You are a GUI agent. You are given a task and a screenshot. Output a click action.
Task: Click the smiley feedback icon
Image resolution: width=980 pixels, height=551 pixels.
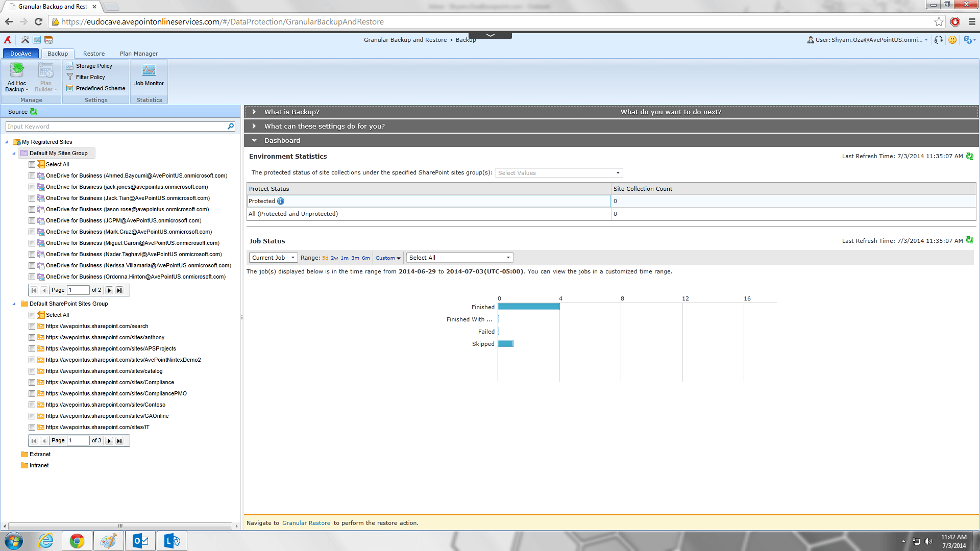pyautogui.click(x=952, y=40)
